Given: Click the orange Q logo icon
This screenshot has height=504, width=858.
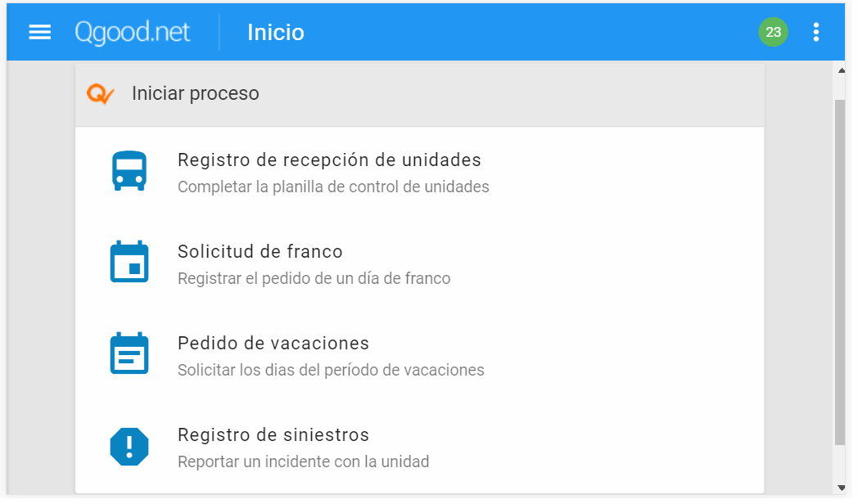Looking at the screenshot, I should tap(100, 94).
